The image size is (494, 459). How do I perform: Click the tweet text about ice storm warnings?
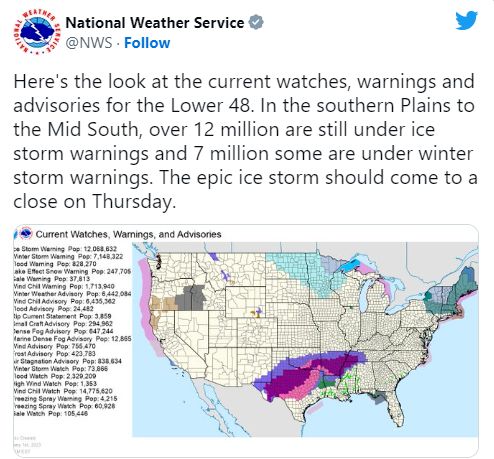(x=245, y=142)
